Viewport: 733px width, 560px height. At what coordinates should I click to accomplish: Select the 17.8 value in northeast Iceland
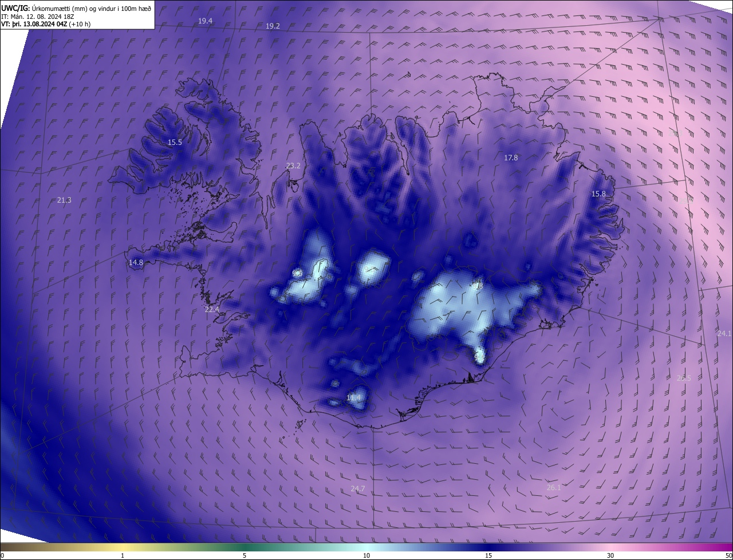(x=511, y=157)
